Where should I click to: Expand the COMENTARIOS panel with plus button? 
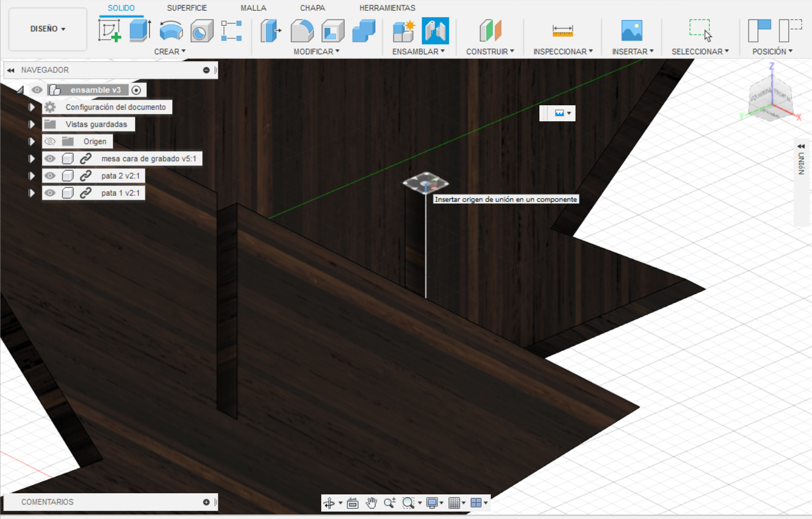(206, 502)
